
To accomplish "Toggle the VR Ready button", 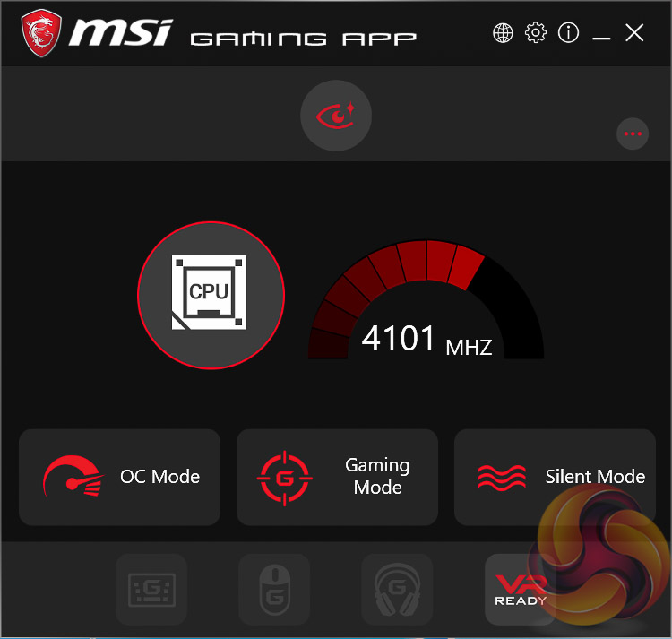I will pyautogui.click(x=521, y=590).
